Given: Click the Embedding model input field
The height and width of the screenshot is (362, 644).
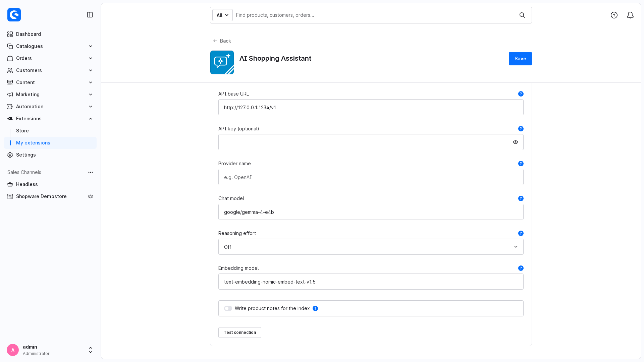Looking at the screenshot, I should 371,282.
